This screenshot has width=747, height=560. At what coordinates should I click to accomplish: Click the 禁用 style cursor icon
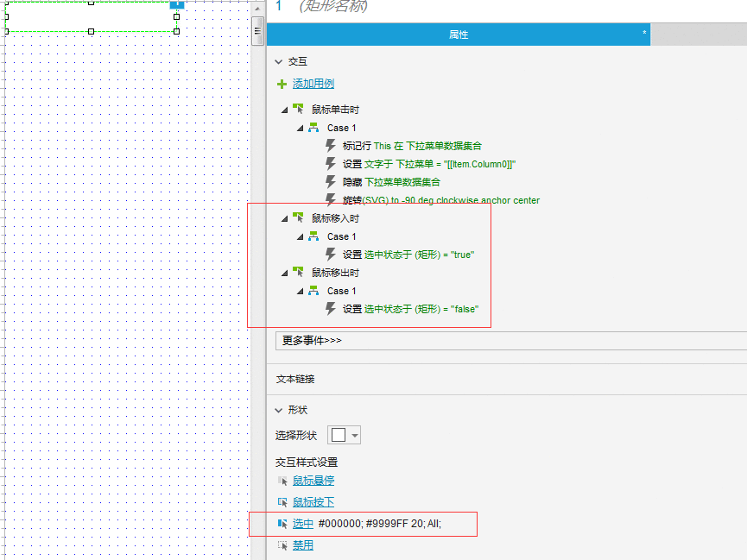(x=282, y=545)
